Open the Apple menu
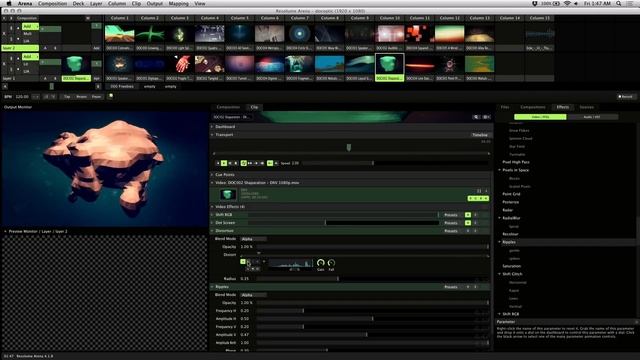 pos(9,4)
